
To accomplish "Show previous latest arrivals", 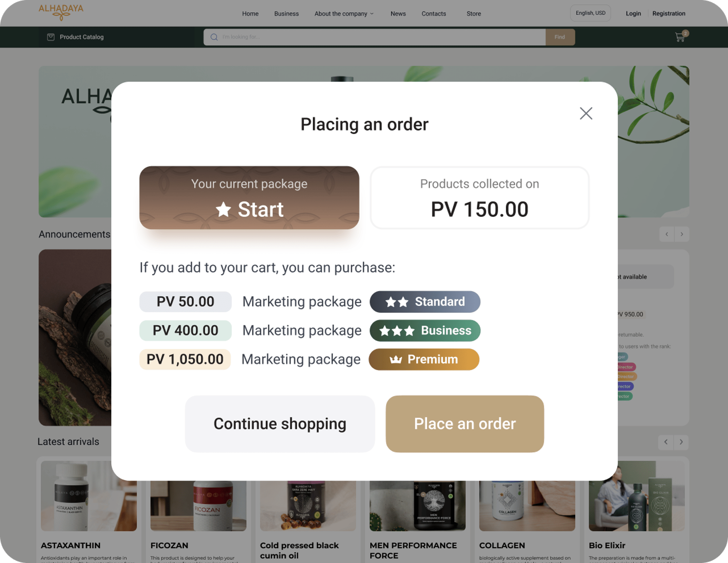I will [x=666, y=442].
